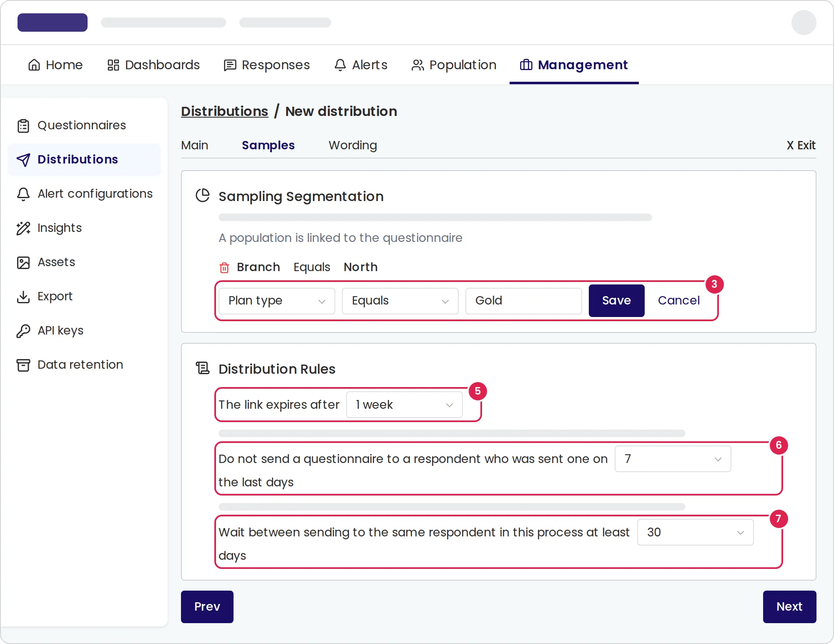Open the link expiry 1 week dropdown
Image resolution: width=834 pixels, height=644 pixels.
tap(404, 405)
